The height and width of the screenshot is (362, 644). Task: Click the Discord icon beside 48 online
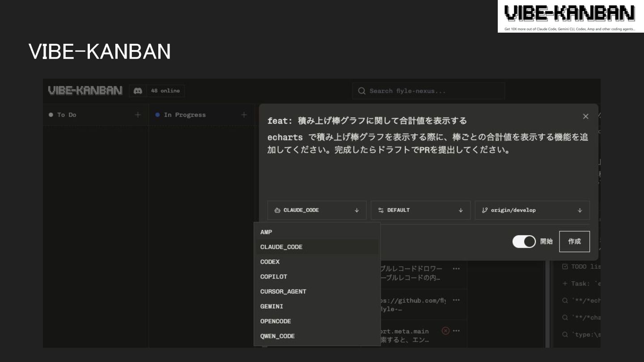(x=138, y=91)
